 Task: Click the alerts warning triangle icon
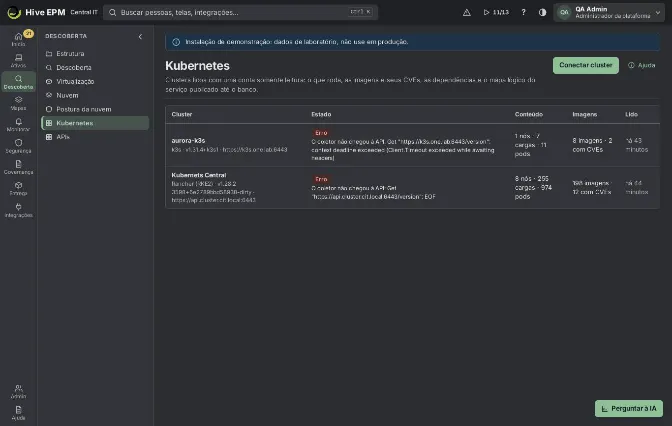pyautogui.click(x=467, y=12)
